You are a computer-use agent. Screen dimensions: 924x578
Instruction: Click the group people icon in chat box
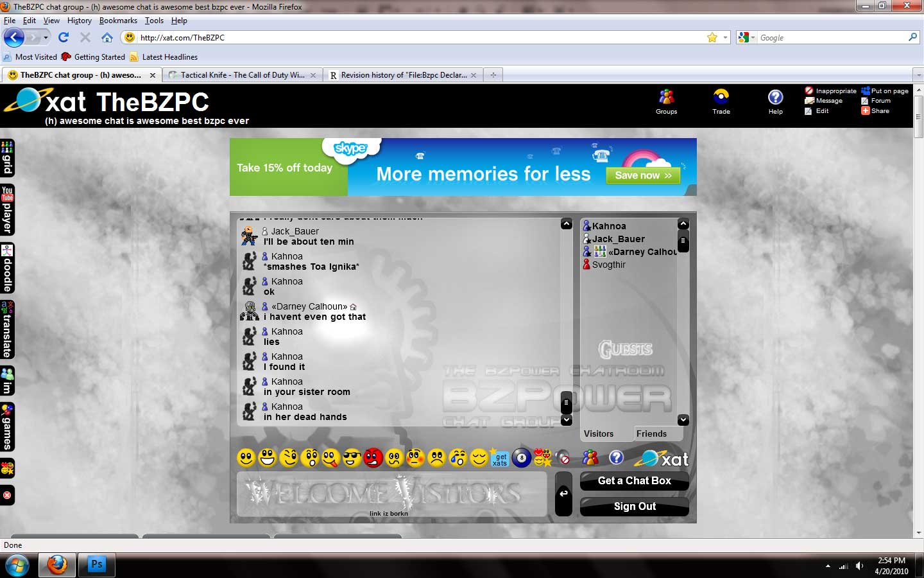590,457
